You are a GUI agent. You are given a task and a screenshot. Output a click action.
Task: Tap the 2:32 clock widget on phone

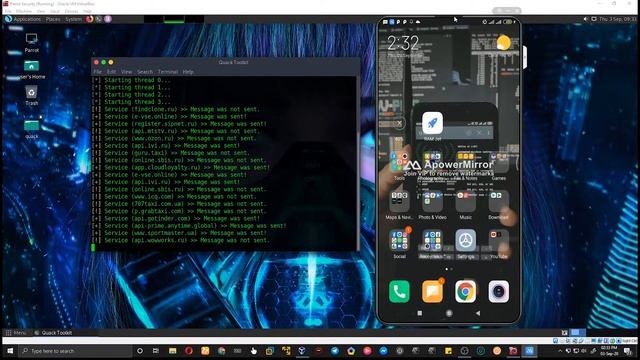[403, 43]
